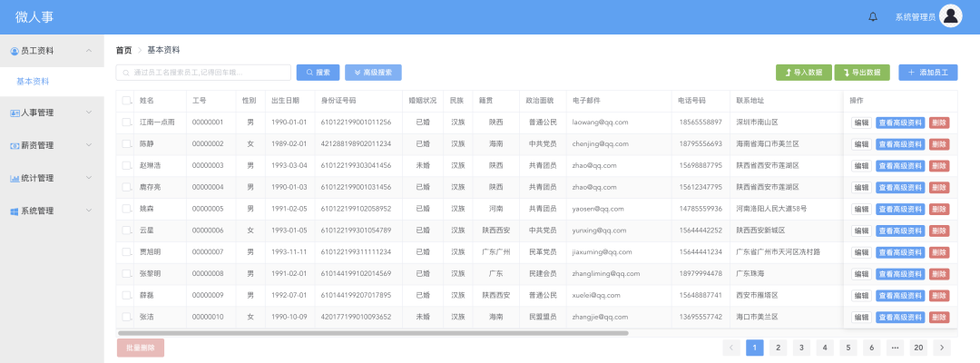Delete the 赵琳浩 row
Image resolution: width=980 pixels, height=363 pixels.
point(939,165)
